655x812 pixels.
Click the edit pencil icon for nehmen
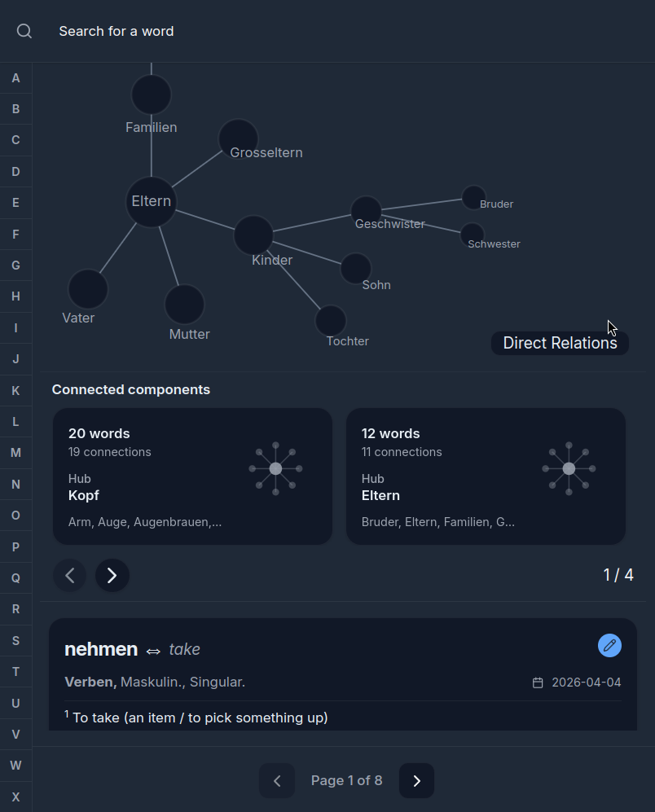pos(609,645)
